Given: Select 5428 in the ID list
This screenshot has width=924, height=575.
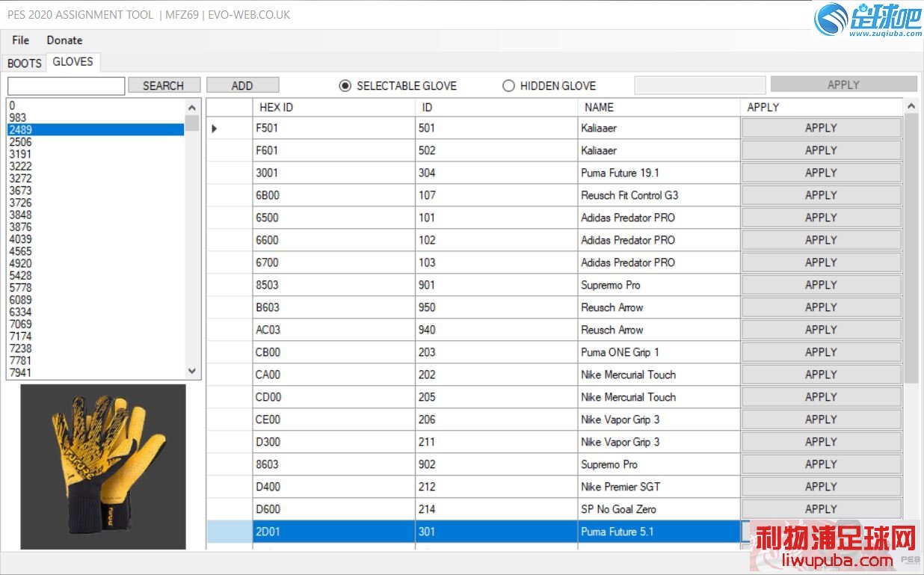Looking at the screenshot, I should coord(96,275).
